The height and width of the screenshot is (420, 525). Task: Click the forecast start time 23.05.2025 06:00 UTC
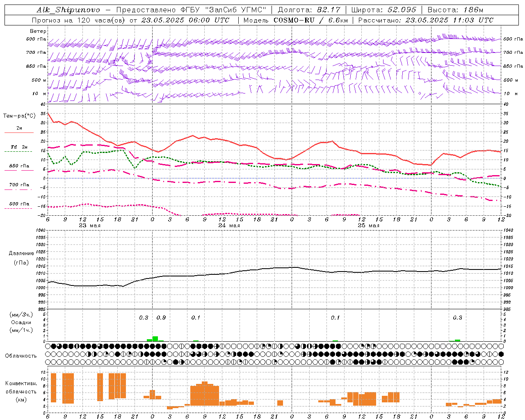click(x=185, y=20)
